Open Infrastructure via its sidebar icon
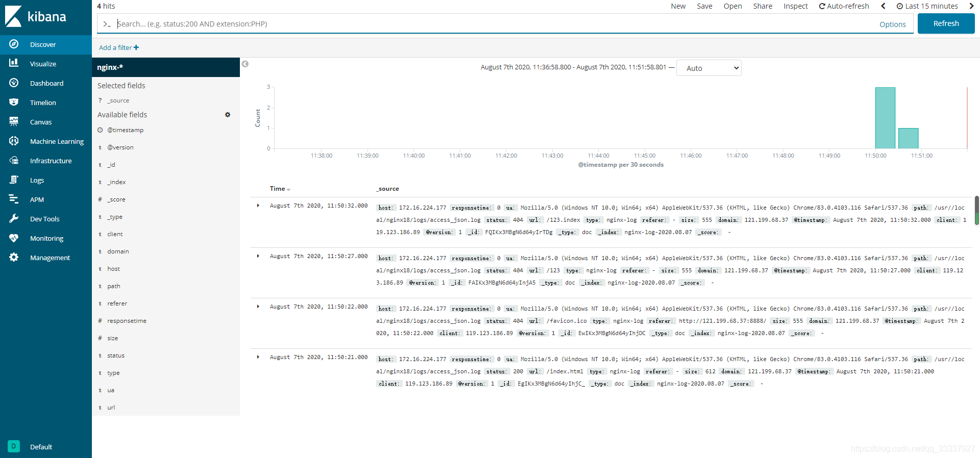 [14, 160]
